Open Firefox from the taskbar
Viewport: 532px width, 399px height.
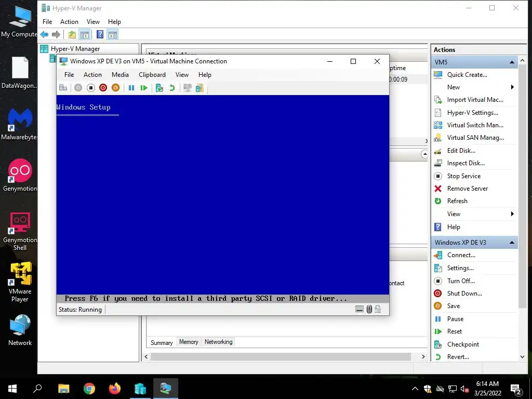pos(115,389)
